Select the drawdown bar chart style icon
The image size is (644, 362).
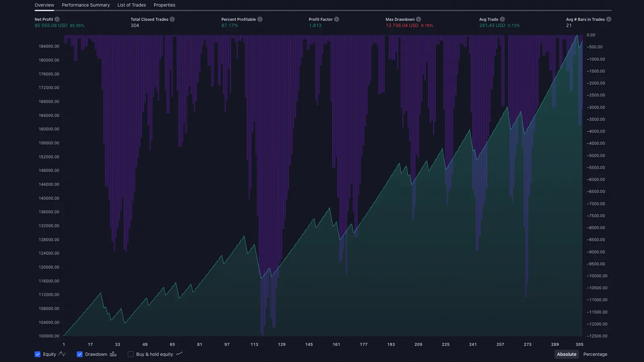click(113, 354)
